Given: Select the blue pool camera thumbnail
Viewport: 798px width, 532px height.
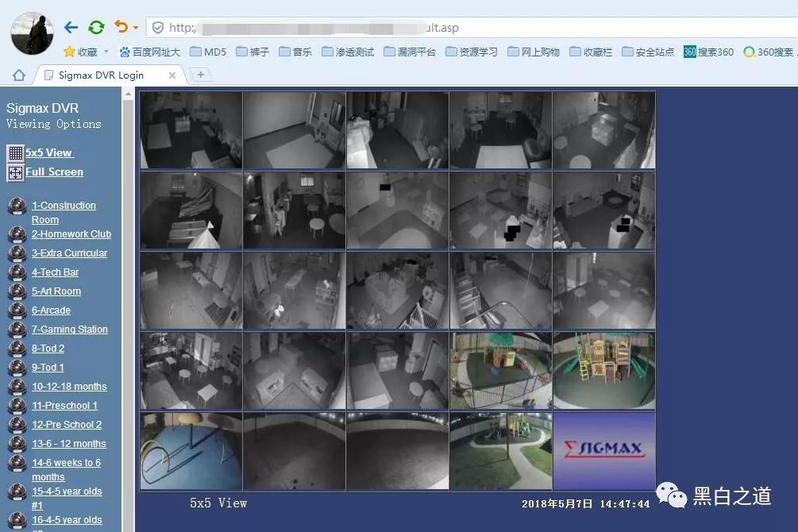Looking at the screenshot, I should [191, 451].
